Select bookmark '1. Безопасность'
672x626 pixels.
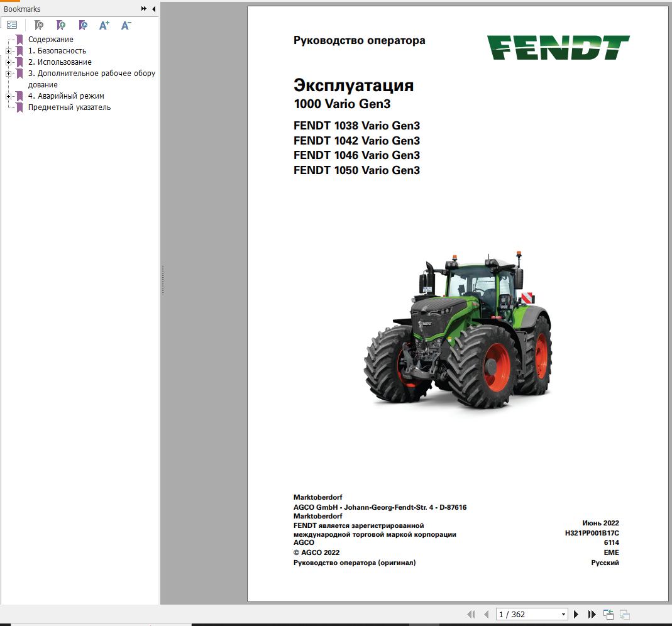click(x=57, y=50)
